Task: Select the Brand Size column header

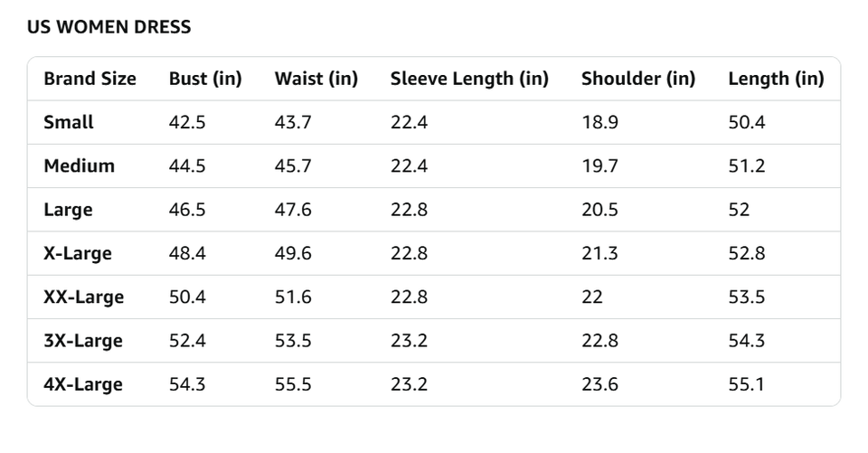Action: [x=90, y=79]
